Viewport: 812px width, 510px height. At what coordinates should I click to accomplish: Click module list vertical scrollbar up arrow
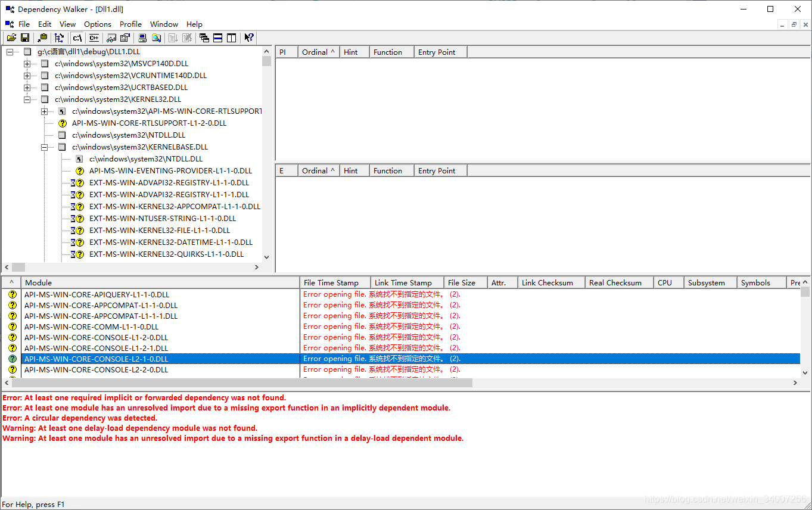coord(805,282)
